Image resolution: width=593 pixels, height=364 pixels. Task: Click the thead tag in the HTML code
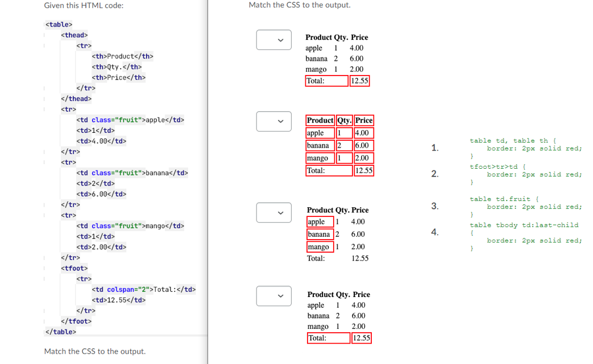point(74,35)
